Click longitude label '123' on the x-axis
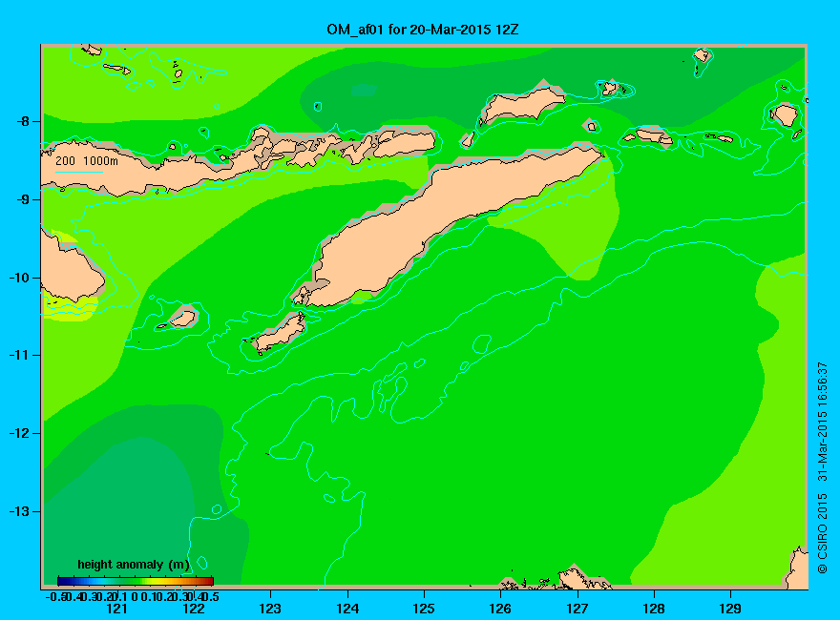Viewport: 840px width, 620px height. tap(270, 609)
